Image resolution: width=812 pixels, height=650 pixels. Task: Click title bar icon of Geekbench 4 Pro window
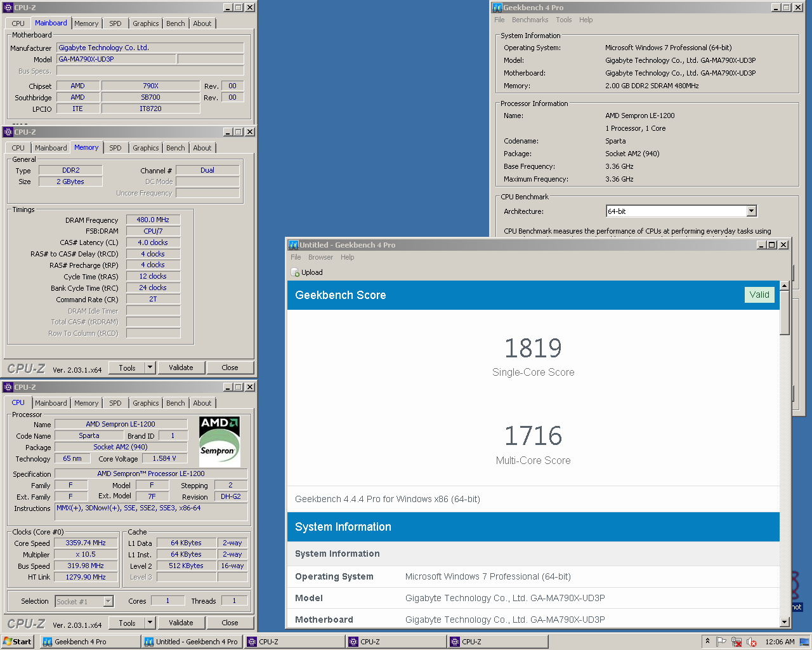tap(497, 8)
